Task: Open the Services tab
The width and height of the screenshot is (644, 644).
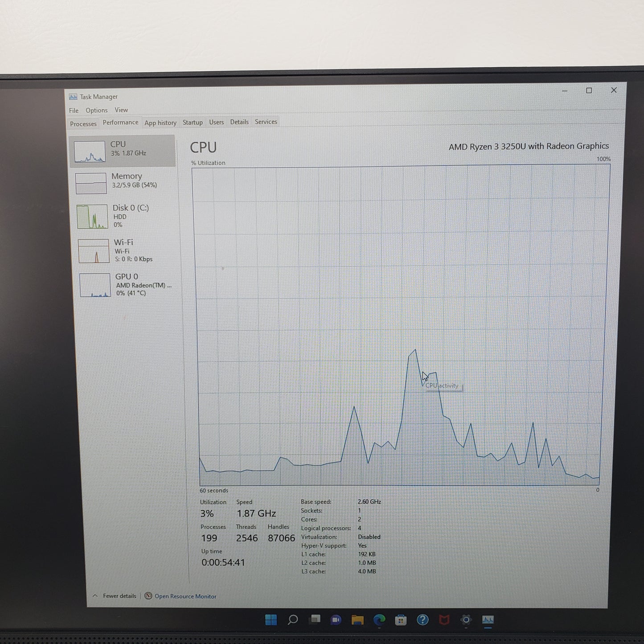Action: (x=266, y=122)
